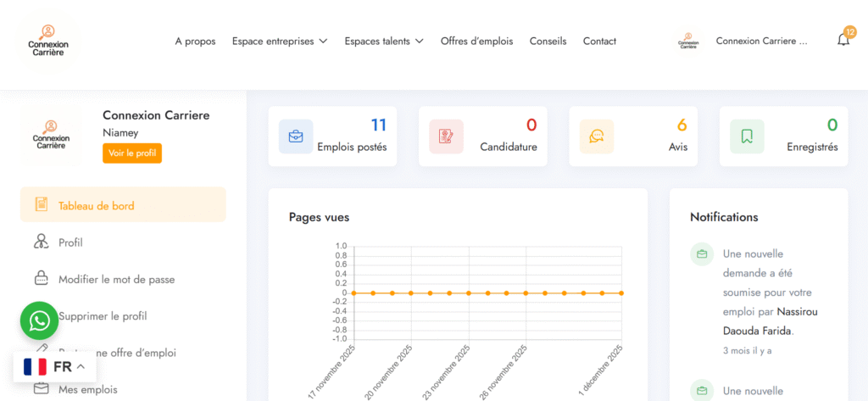Click the Connexion Carrière header logo

pos(48,41)
